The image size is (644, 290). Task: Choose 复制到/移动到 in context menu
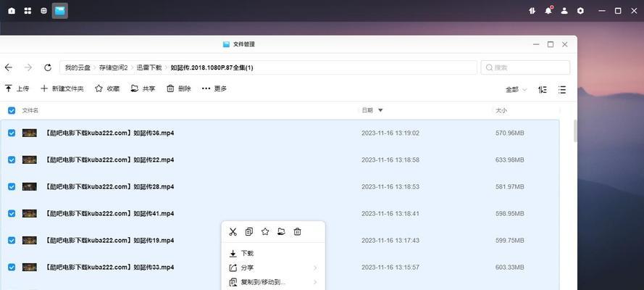pyautogui.click(x=273, y=282)
